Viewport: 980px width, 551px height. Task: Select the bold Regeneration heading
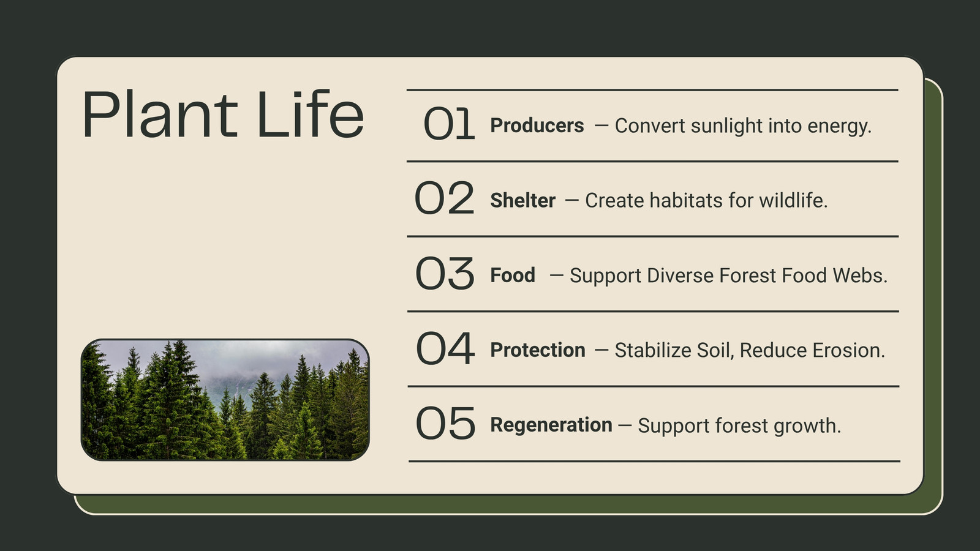pyautogui.click(x=551, y=425)
